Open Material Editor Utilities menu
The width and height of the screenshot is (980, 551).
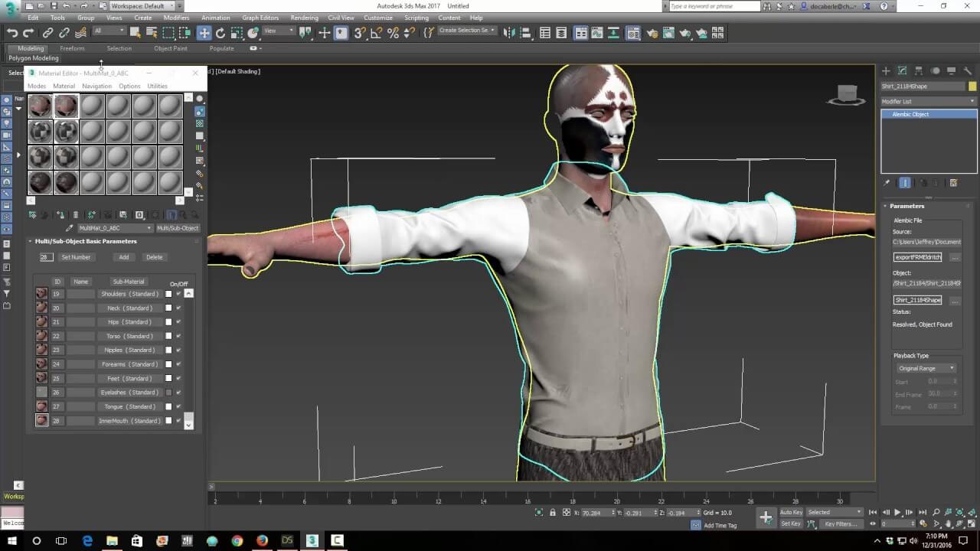pos(157,86)
